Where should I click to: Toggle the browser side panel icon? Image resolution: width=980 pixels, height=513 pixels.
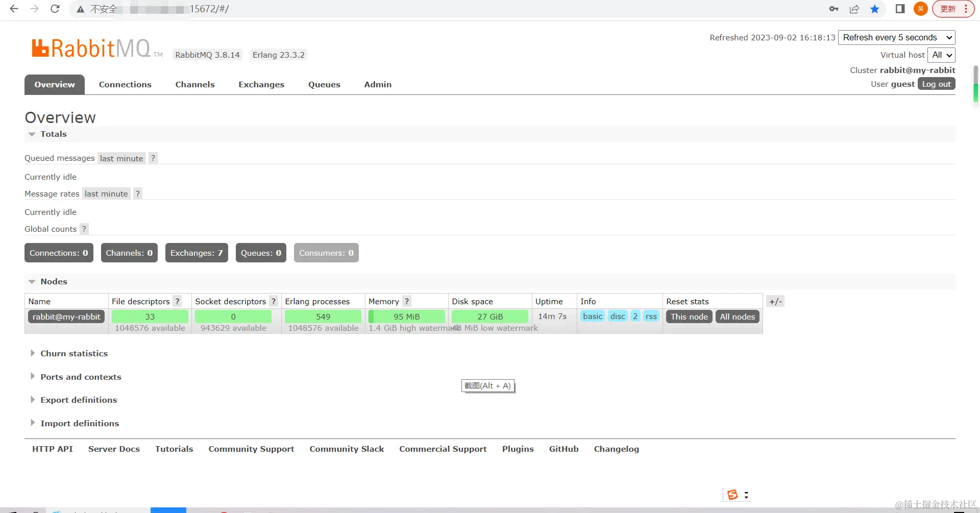(900, 9)
